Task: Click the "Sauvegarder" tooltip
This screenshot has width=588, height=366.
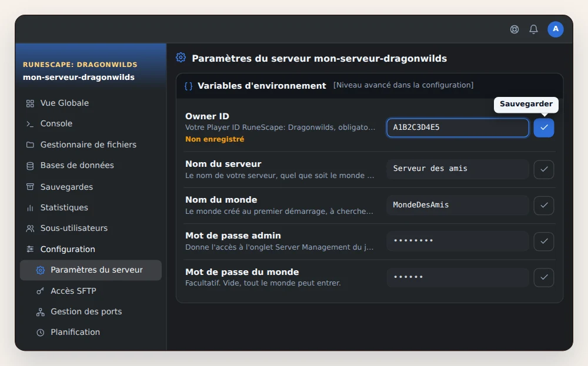Action: 526,104
